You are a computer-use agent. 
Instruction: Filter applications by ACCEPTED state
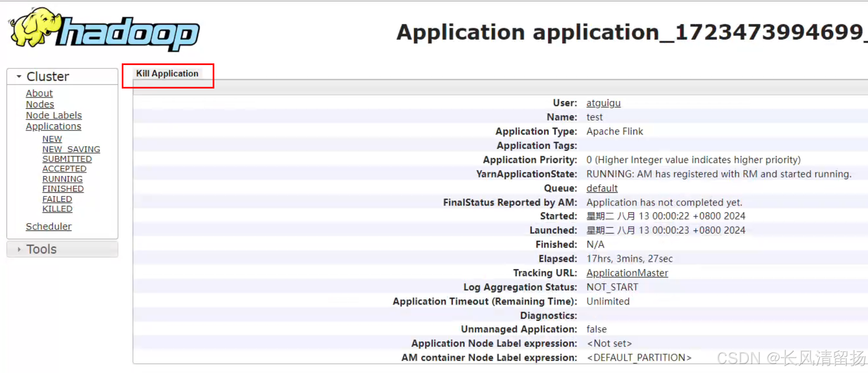[x=65, y=169]
